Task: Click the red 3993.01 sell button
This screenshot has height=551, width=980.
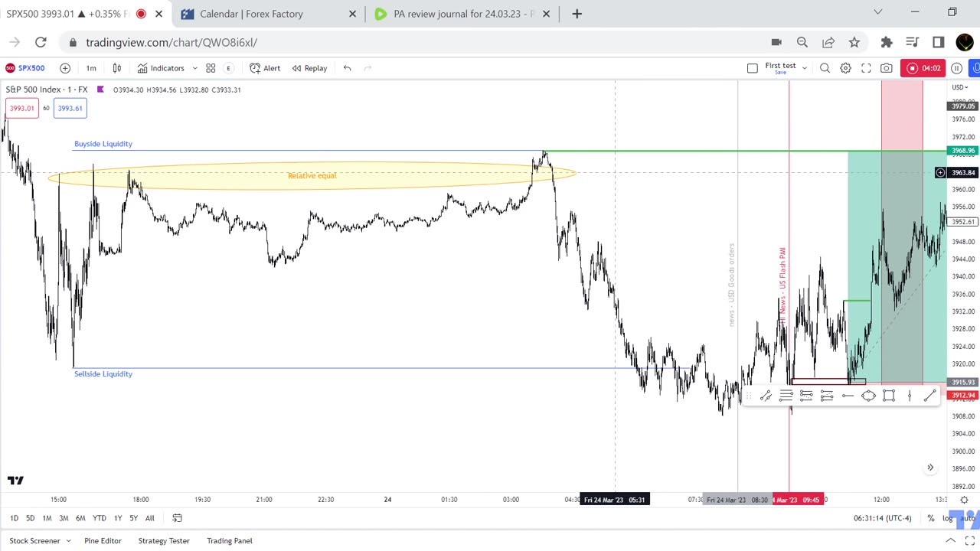Action: point(21,108)
